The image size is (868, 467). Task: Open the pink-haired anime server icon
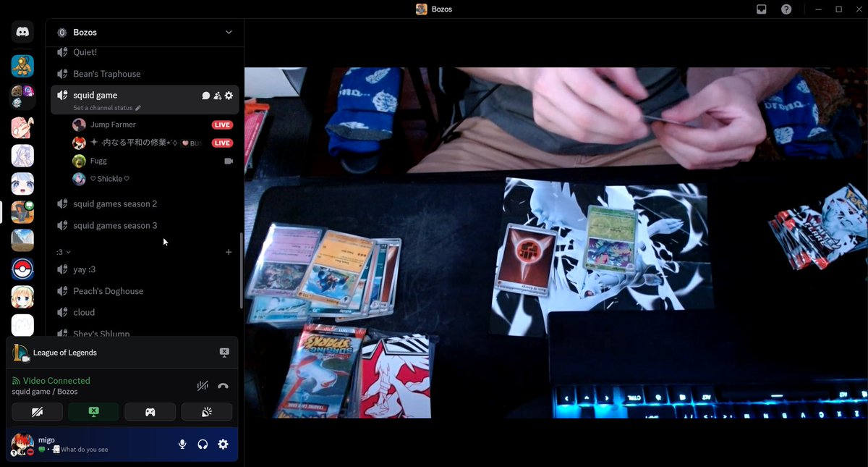coord(22,127)
